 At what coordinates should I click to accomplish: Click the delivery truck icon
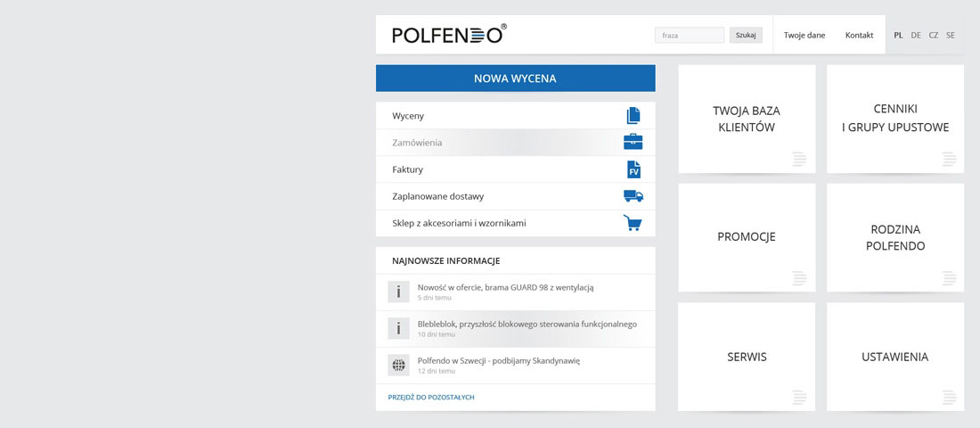coord(633,196)
